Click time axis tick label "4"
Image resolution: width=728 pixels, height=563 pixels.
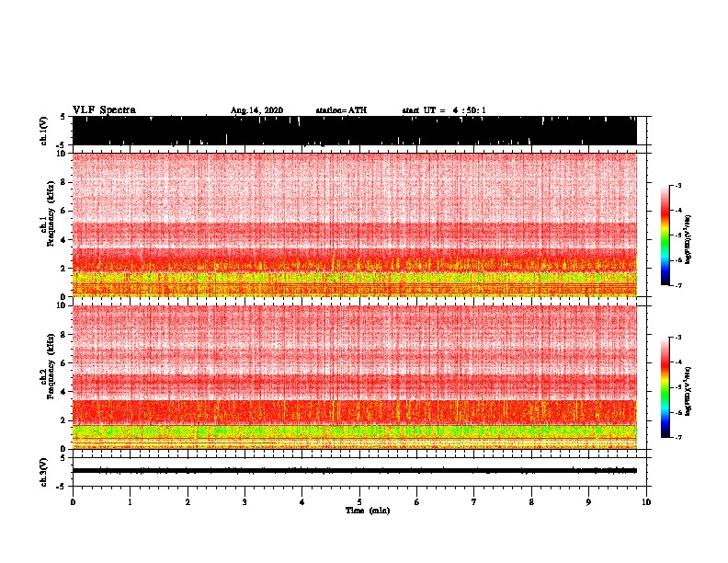point(302,502)
